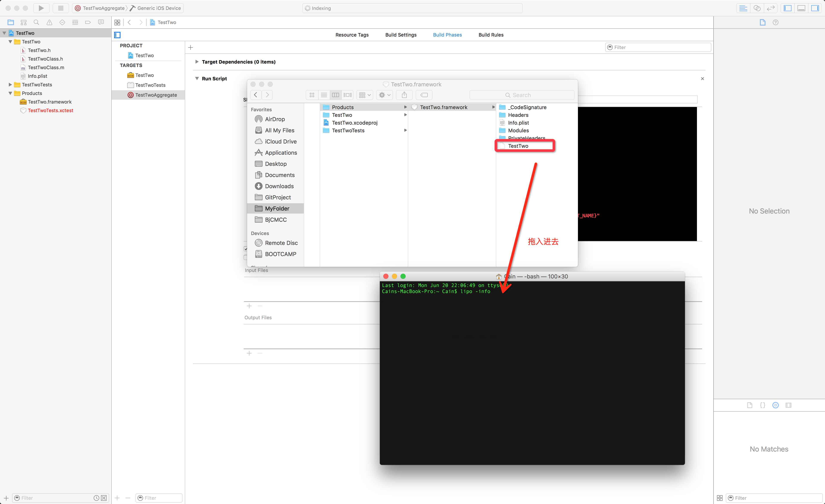Select the Build Phases tab
The height and width of the screenshot is (504, 825).
click(x=447, y=35)
